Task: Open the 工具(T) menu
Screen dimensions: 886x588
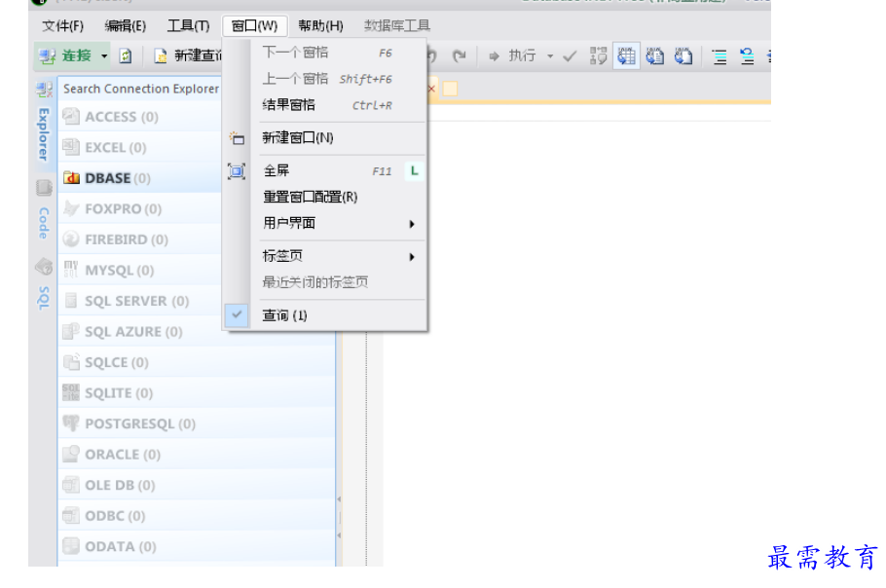Action: coord(188,26)
